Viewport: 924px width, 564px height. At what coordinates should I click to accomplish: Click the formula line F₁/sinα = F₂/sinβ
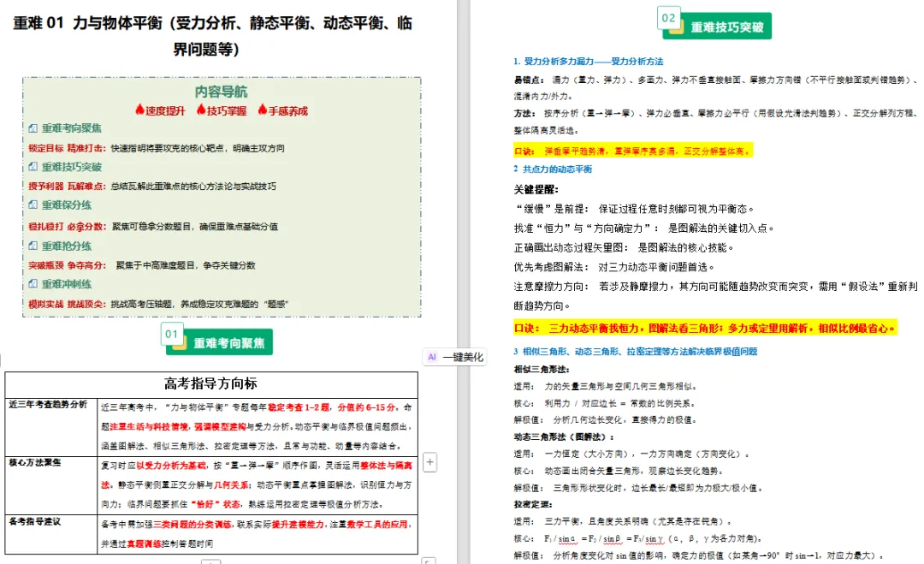click(x=639, y=538)
